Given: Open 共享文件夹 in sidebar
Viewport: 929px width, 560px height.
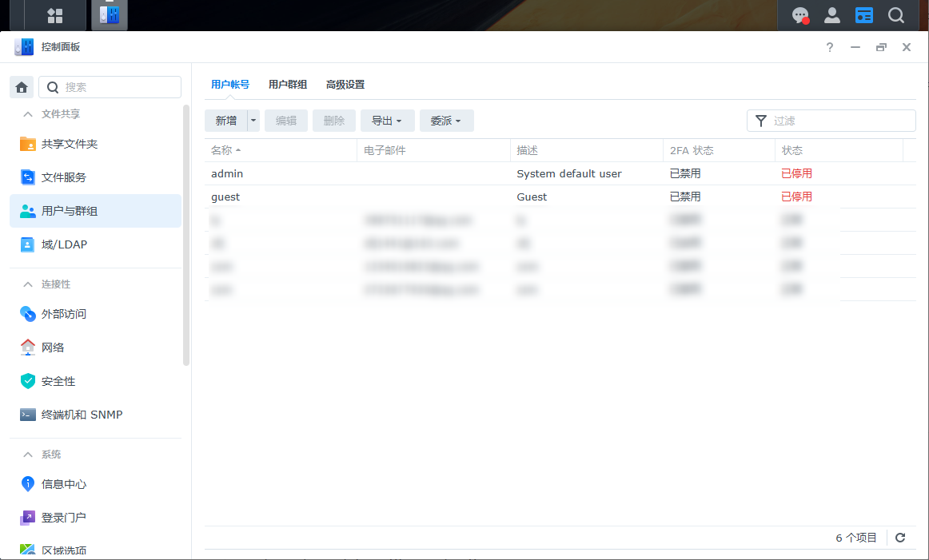Looking at the screenshot, I should tap(70, 144).
